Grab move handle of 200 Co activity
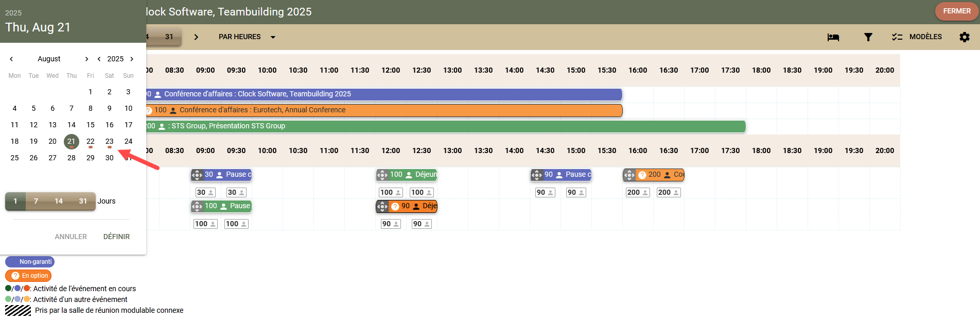980x319 pixels. (629, 175)
